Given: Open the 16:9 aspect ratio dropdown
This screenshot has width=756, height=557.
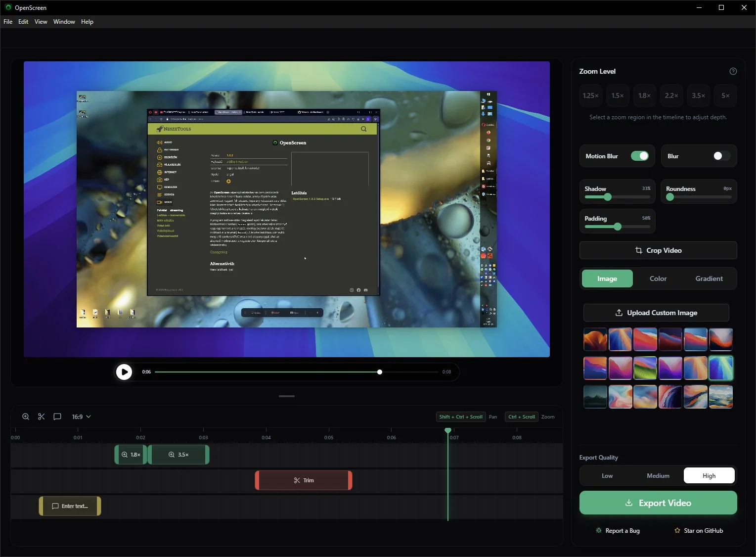Looking at the screenshot, I should tap(82, 417).
